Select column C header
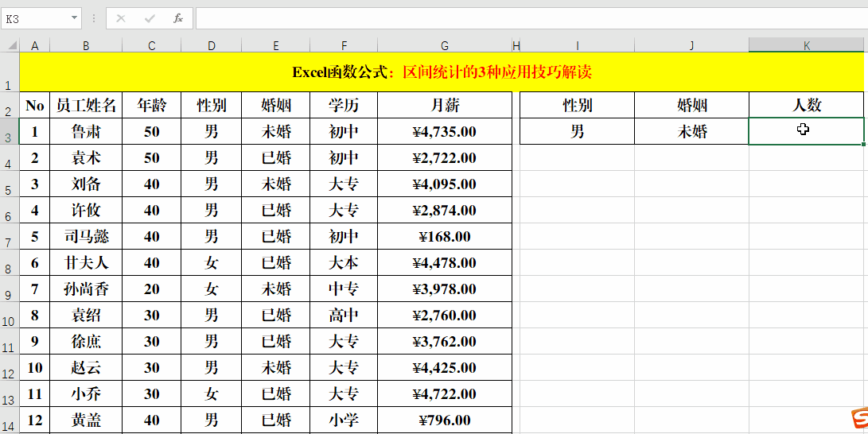The height and width of the screenshot is (434, 868). [152, 45]
